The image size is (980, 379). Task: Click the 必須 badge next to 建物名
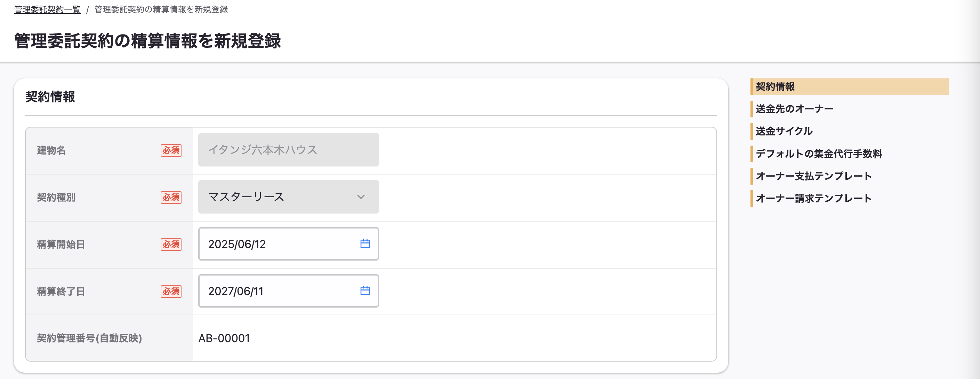tap(171, 150)
